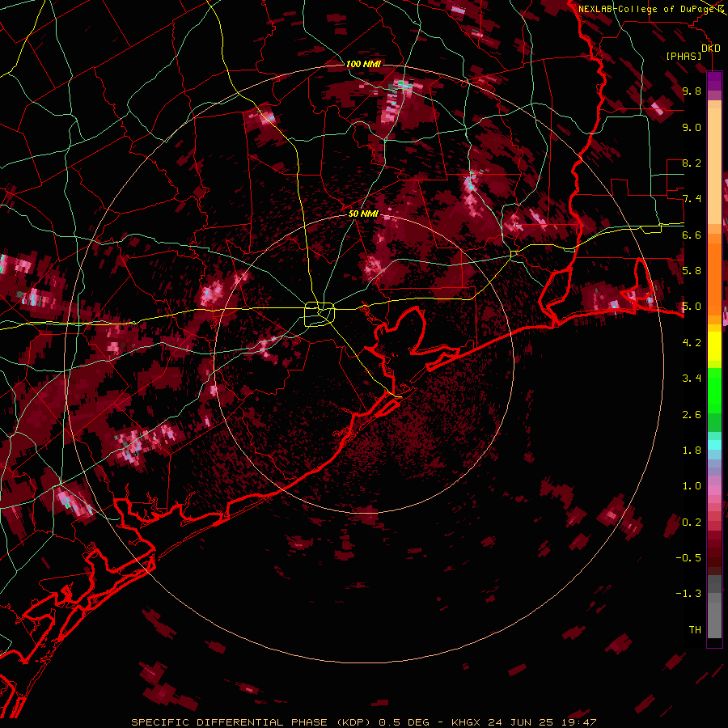Click the 5.0 scale value
Image resolution: width=728 pixels, height=728 pixels.
[x=692, y=307]
